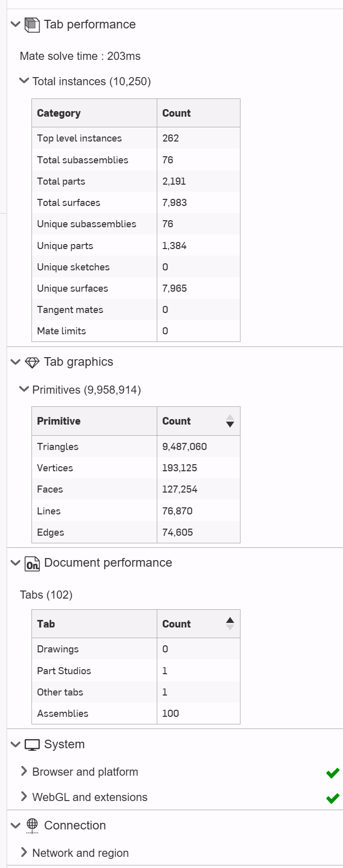Viewport: 343px width, 868px height.
Task: Click green checkmark beside Browser and platform
Action: pyautogui.click(x=332, y=773)
